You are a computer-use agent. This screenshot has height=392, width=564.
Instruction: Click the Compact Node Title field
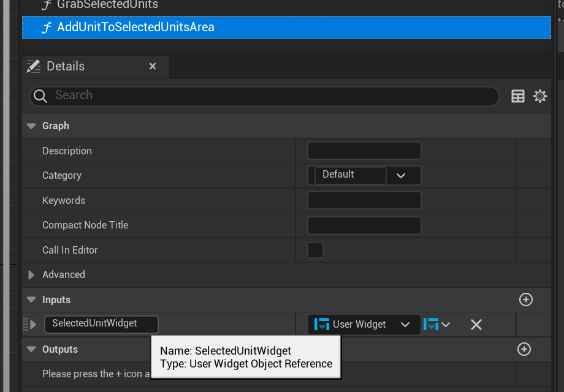tap(364, 225)
